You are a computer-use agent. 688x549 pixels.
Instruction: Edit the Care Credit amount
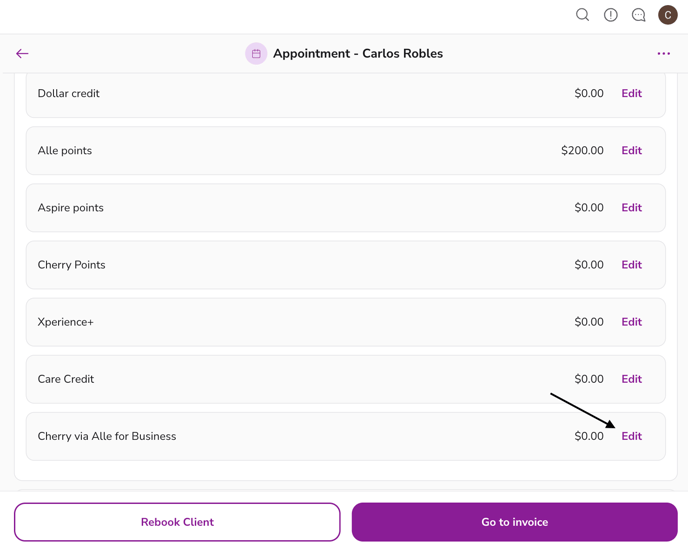(631, 379)
